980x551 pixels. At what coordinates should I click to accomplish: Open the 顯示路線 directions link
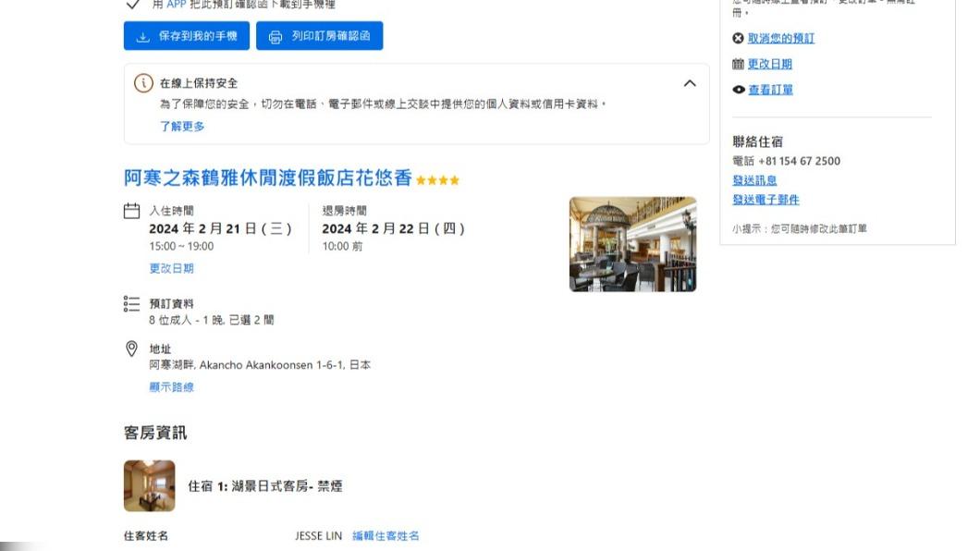171,387
